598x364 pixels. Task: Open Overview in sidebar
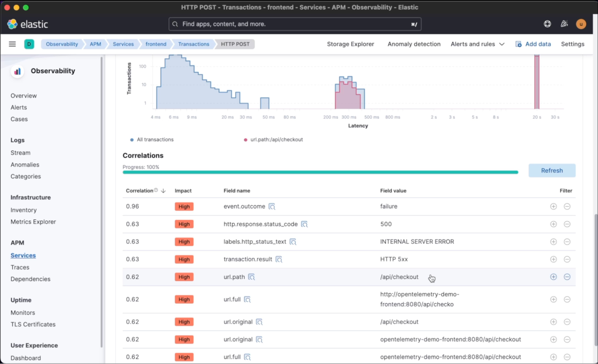point(24,96)
